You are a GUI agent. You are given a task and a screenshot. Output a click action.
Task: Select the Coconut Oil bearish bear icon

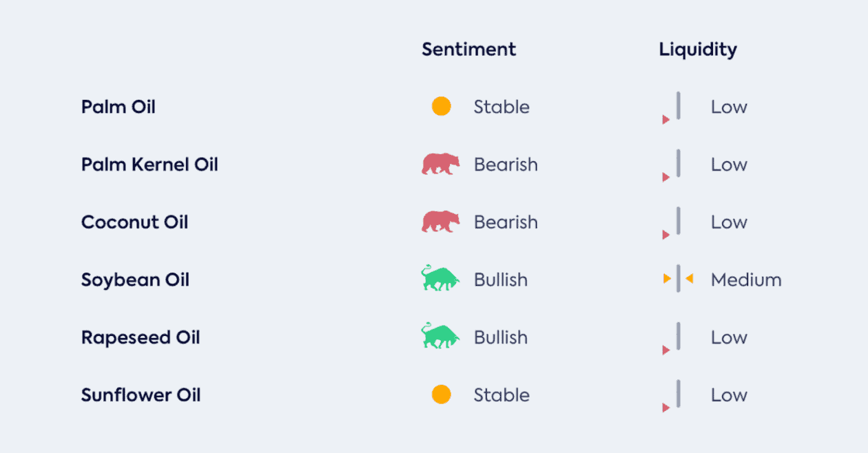pyautogui.click(x=441, y=222)
